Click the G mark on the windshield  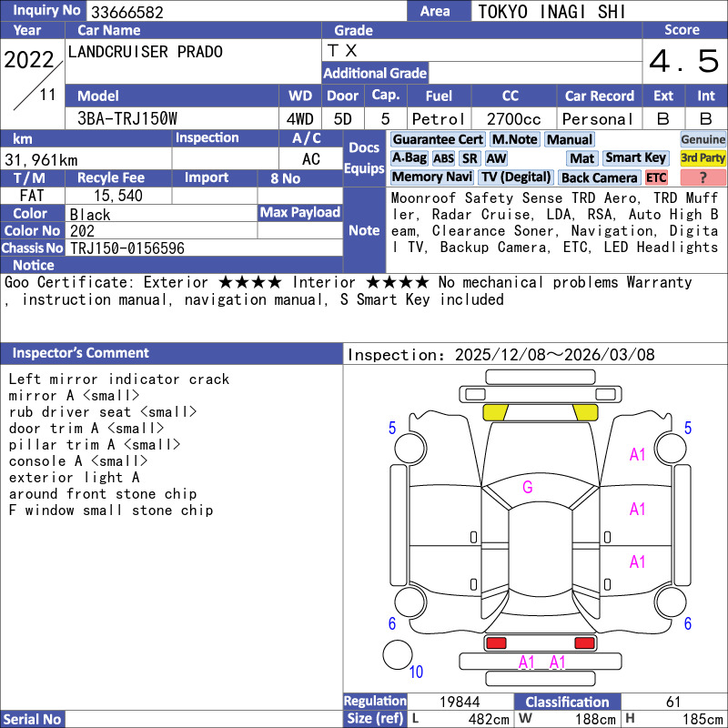527,487
